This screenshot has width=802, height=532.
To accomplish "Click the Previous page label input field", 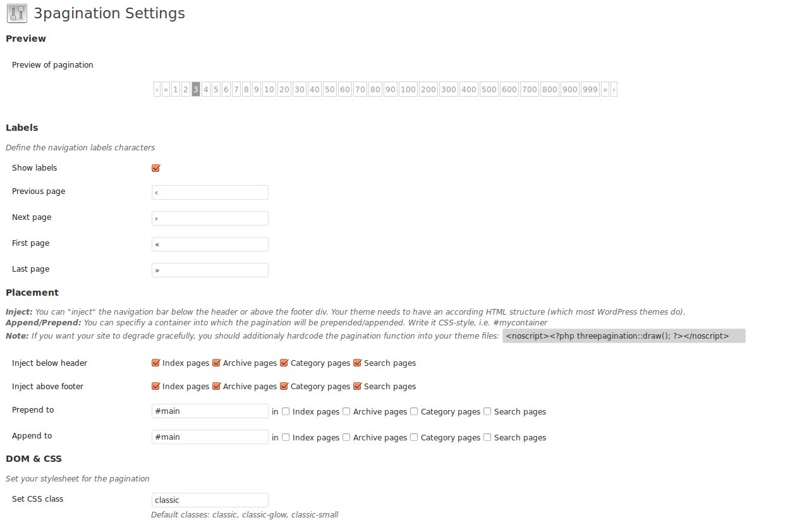I will click(x=210, y=192).
